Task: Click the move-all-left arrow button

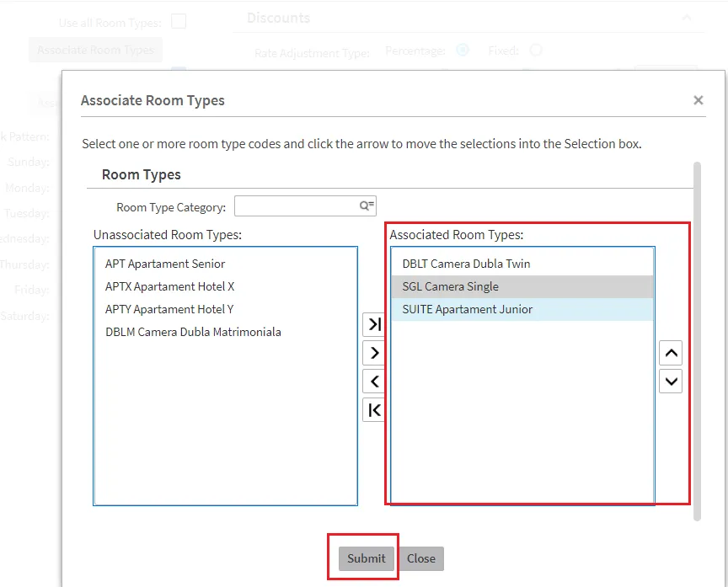Action: 374,410
